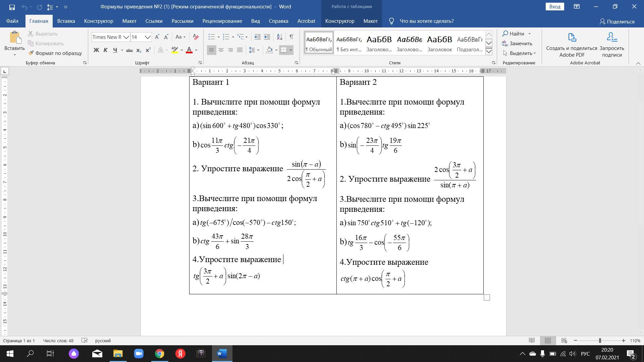Click the Format Painter brush icon
The image size is (644, 362).
(31, 53)
